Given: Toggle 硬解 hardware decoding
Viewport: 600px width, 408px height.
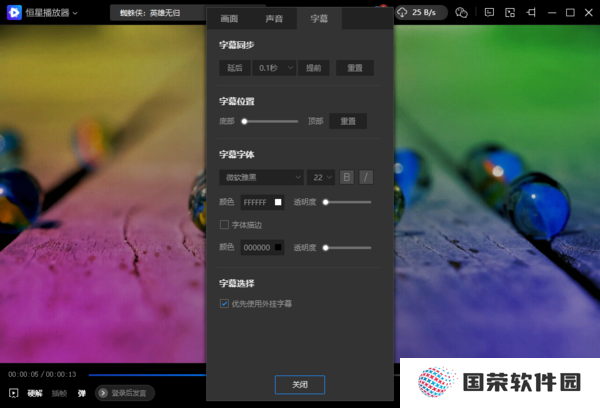Looking at the screenshot, I should tap(35, 393).
